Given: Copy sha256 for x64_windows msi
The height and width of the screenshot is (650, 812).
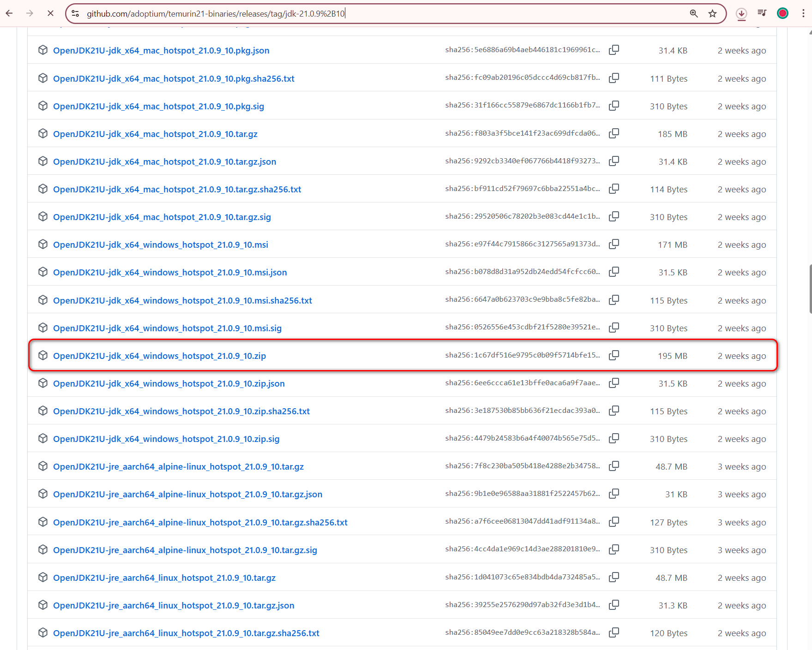Looking at the screenshot, I should point(614,244).
